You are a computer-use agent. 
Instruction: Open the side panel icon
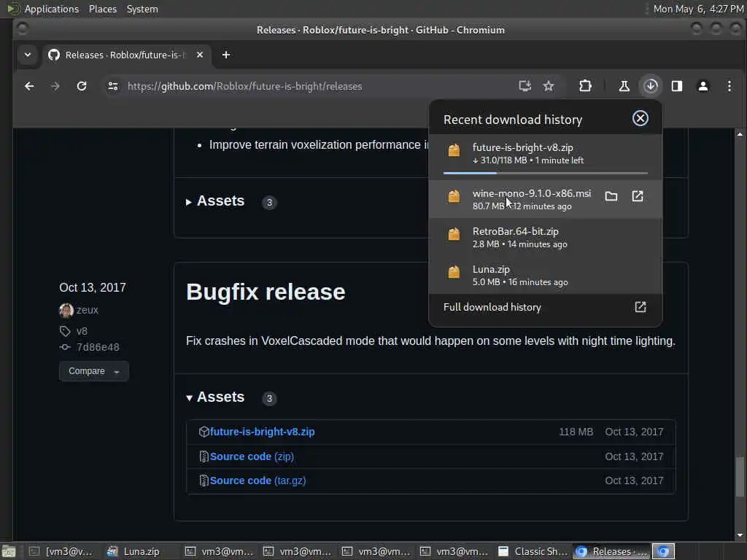pyautogui.click(x=677, y=86)
